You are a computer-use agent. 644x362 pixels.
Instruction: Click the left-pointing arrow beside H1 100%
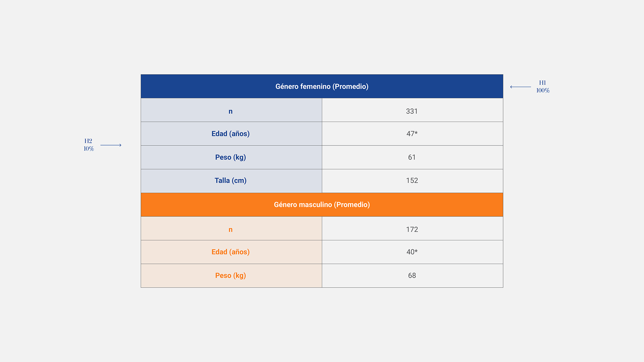[520, 87]
